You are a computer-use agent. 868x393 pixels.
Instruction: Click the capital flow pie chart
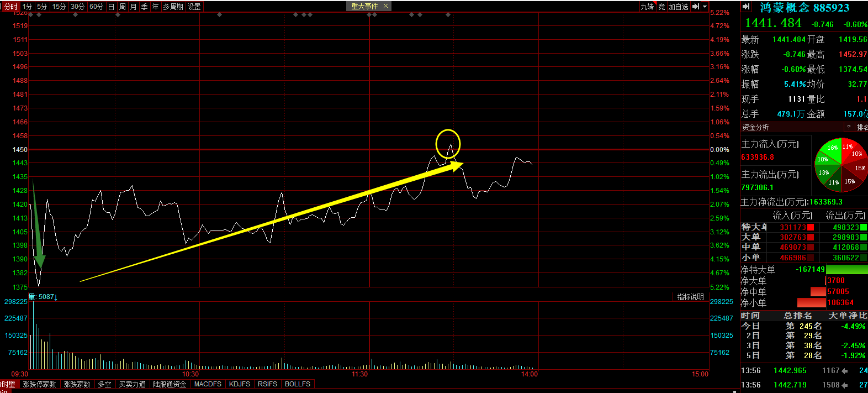(841, 164)
